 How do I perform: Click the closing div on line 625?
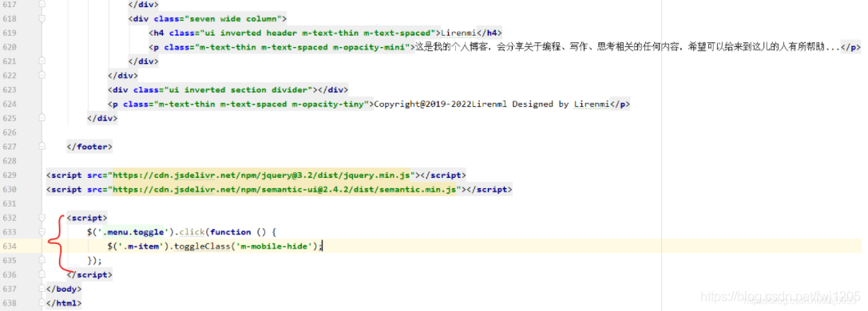[x=102, y=118]
